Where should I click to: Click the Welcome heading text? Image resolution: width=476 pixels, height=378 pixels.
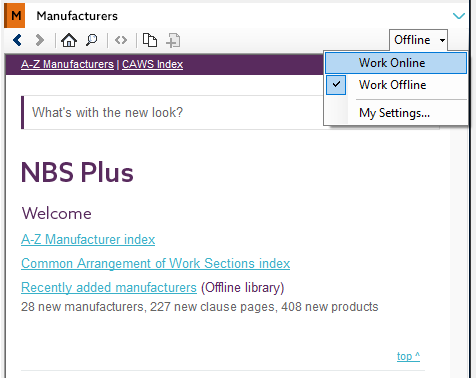(56, 213)
